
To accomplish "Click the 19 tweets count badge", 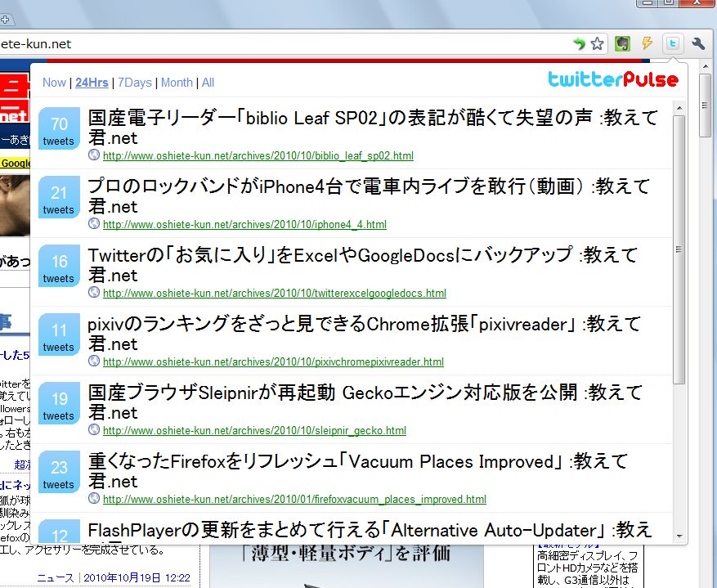I will [x=59, y=403].
